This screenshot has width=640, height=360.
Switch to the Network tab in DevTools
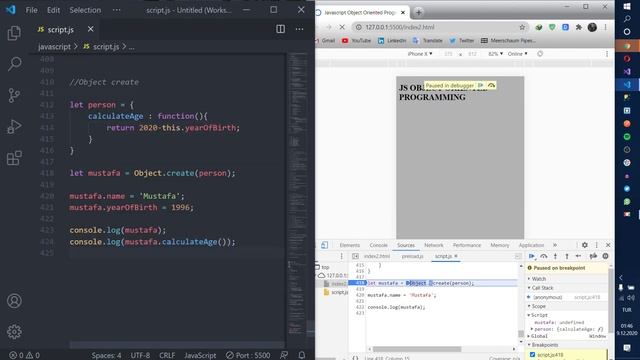click(x=433, y=245)
